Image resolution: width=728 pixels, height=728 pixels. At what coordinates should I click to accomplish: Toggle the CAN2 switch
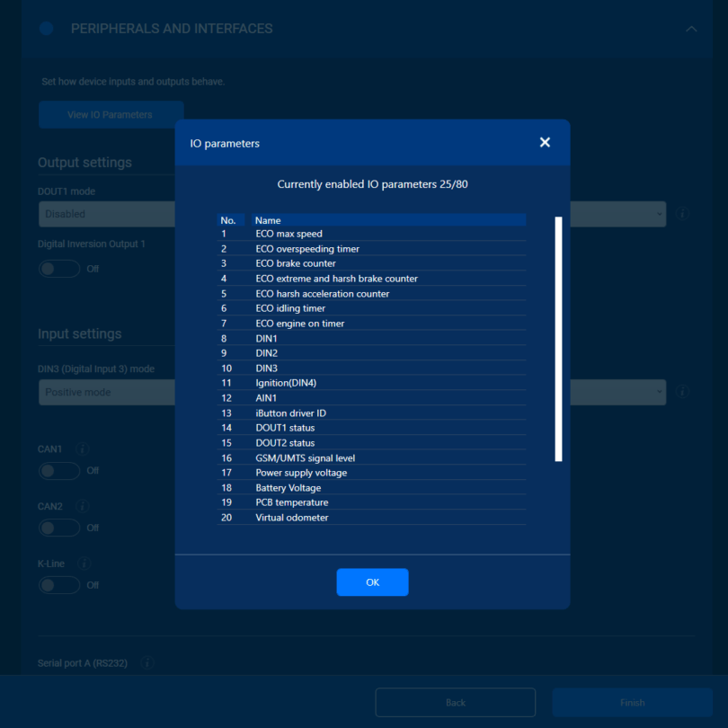59,528
